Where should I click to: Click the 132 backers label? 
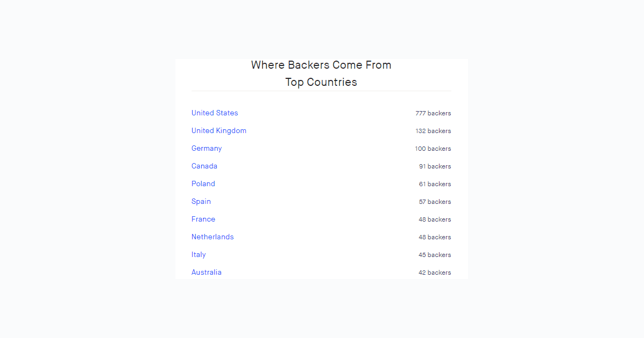coord(433,131)
